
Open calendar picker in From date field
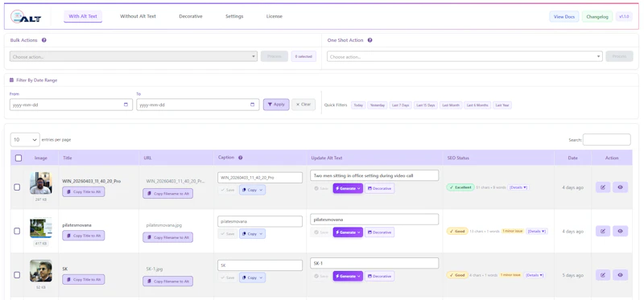(x=126, y=105)
